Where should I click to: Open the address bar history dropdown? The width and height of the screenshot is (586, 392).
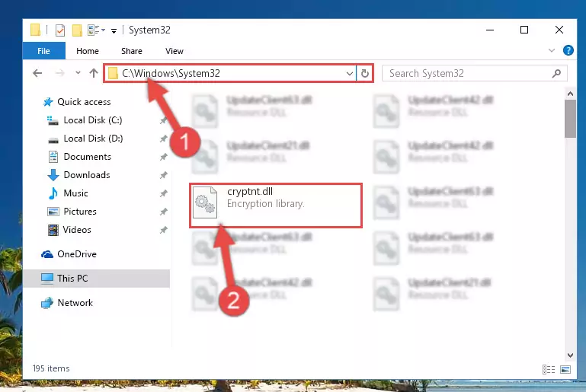pyautogui.click(x=350, y=73)
